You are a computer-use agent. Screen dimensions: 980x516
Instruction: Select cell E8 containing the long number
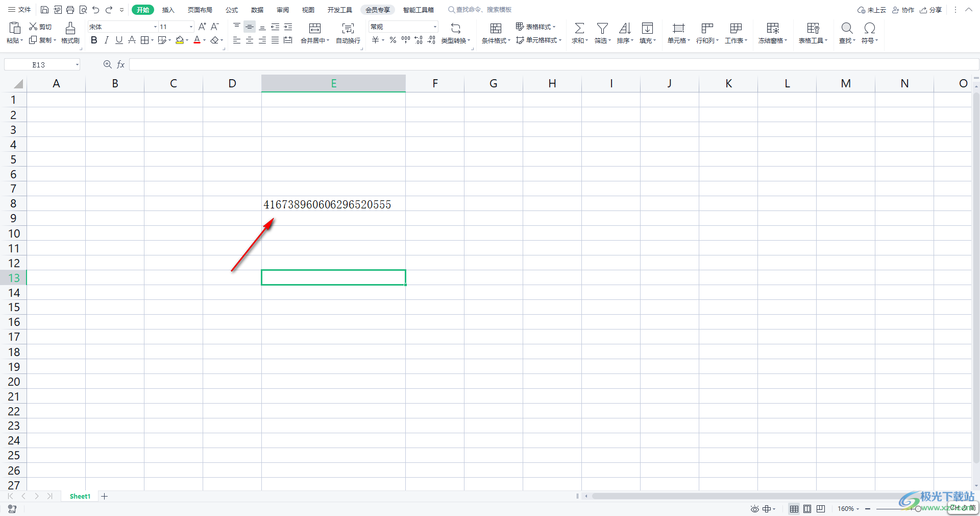333,204
